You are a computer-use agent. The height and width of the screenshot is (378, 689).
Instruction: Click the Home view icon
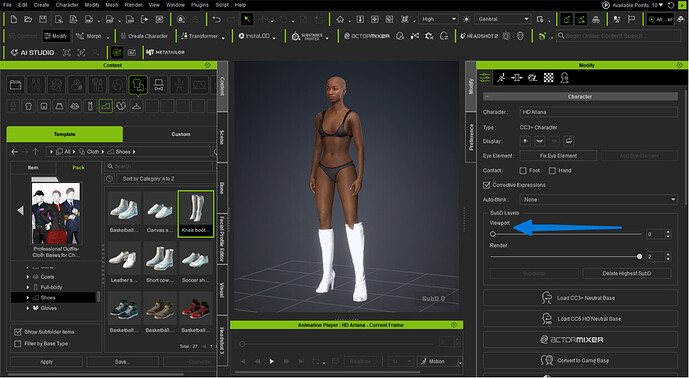point(340,19)
